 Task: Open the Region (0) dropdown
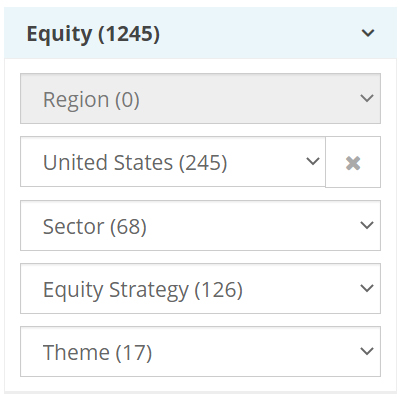pos(200,99)
